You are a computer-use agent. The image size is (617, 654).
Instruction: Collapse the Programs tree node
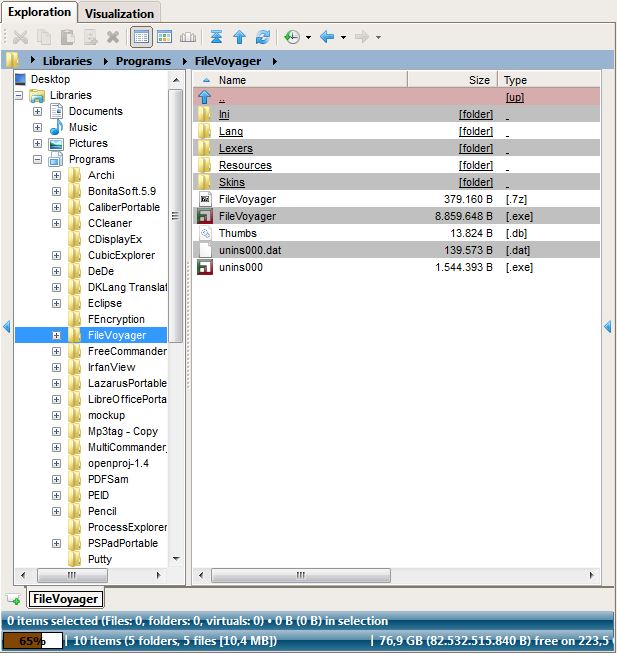(38, 160)
